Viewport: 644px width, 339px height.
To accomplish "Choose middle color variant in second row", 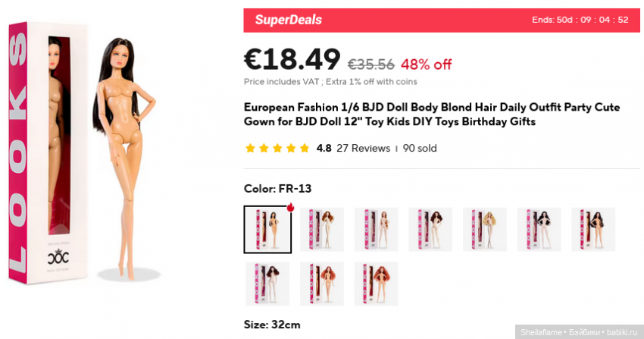I will (x=321, y=284).
